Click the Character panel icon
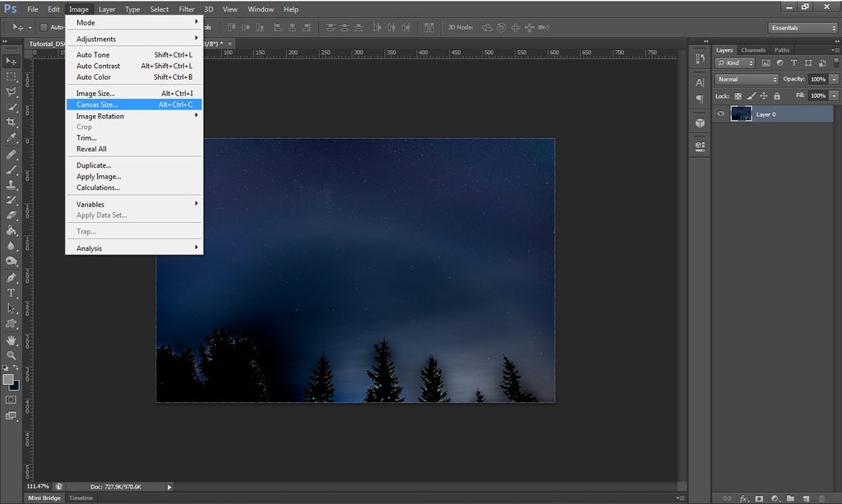The width and height of the screenshot is (842, 504). 700,82
